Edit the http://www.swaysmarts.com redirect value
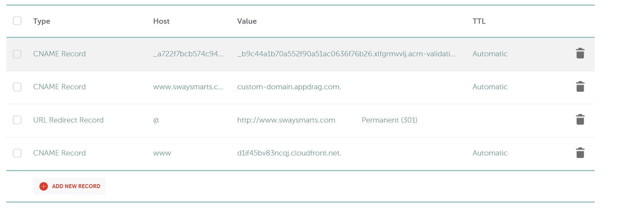 (x=286, y=120)
